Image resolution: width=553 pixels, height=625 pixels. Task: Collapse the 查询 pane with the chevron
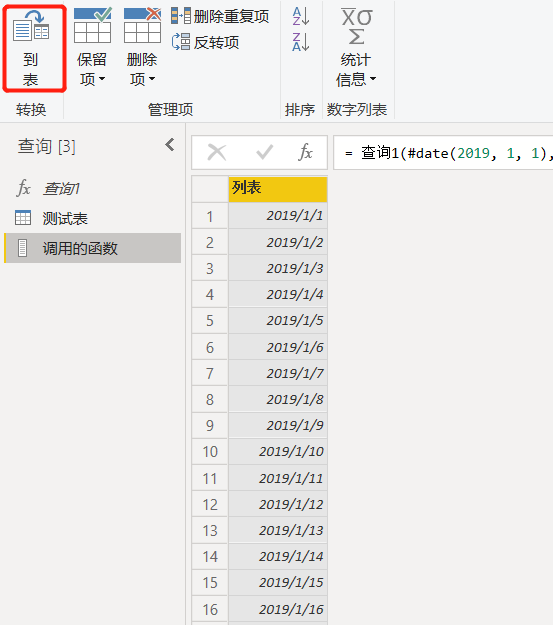click(170, 145)
